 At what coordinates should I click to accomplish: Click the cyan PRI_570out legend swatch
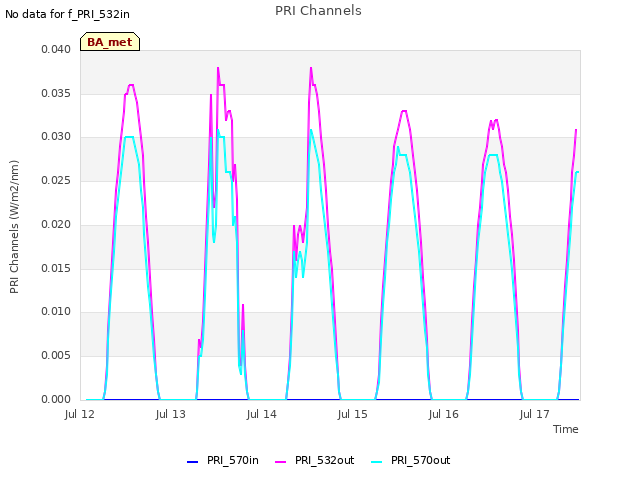pos(376,462)
